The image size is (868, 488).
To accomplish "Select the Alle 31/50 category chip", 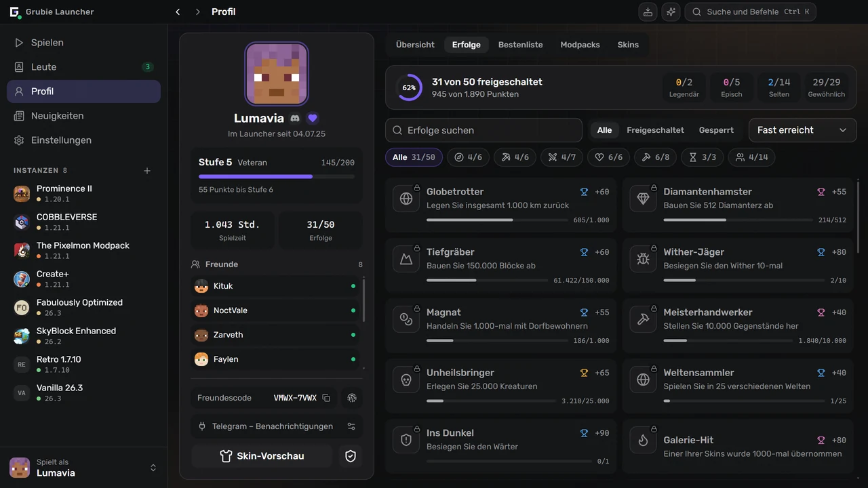I will (414, 157).
